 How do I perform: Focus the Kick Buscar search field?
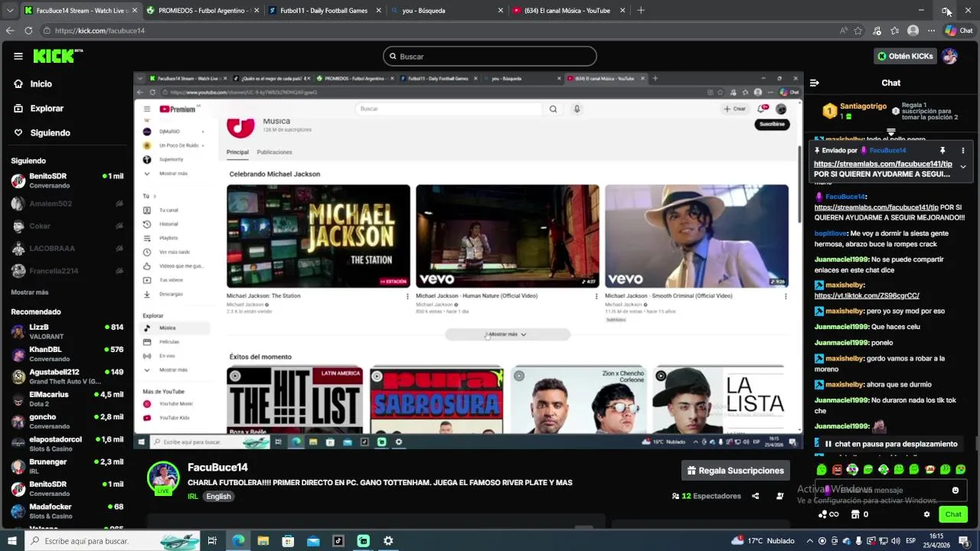pos(490,56)
